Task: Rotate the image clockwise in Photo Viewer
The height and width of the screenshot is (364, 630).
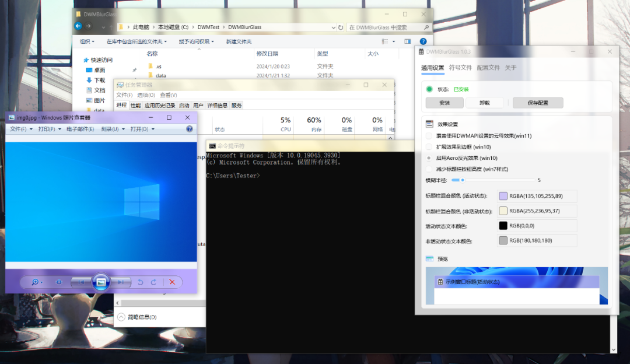Action: coord(153,282)
